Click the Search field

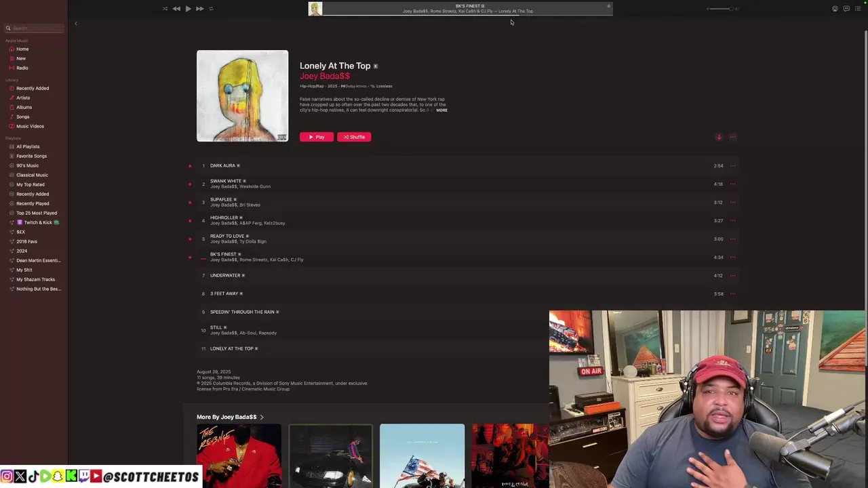click(34, 28)
